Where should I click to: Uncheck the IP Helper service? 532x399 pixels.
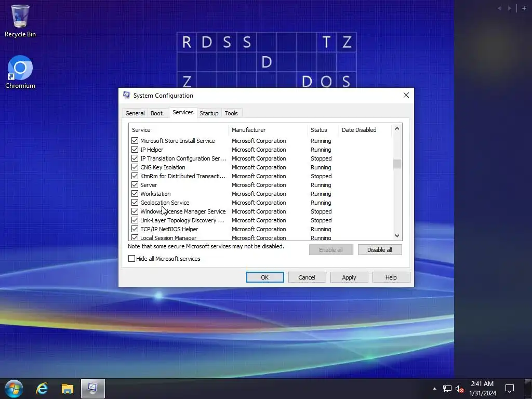coord(135,149)
